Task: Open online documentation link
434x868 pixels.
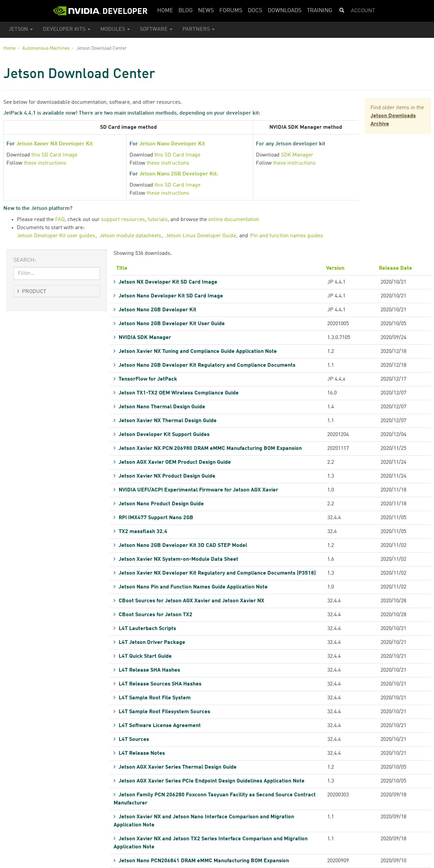Action: [x=234, y=219]
